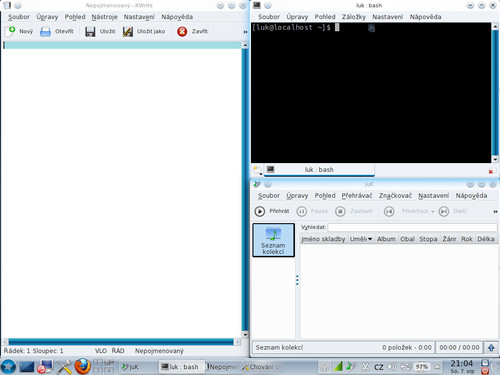Click 'Nepojmenovaný' in KWrite status bar

pyautogui.click(x=159, y=351)
